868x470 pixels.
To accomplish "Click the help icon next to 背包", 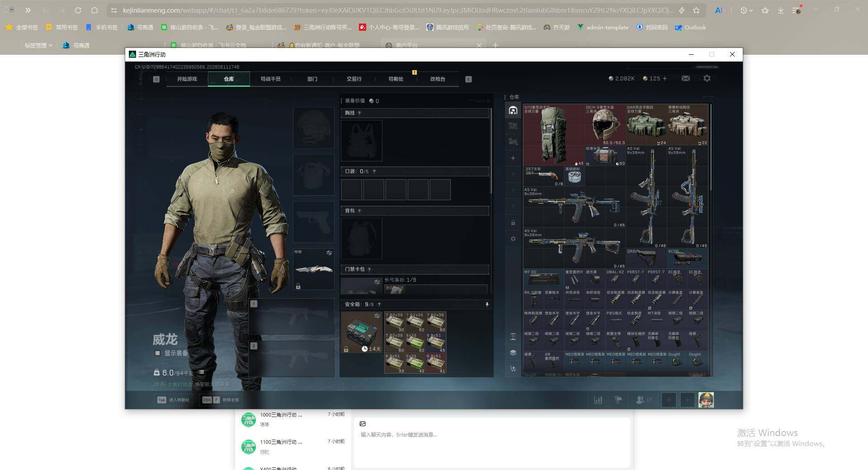I will pyautogui.click(x=359, y=211).
